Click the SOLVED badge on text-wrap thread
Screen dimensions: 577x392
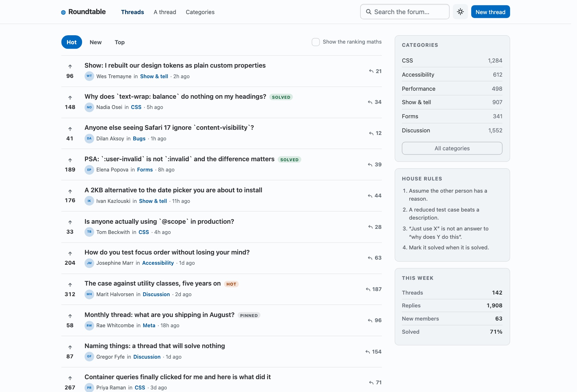(281, 97)
